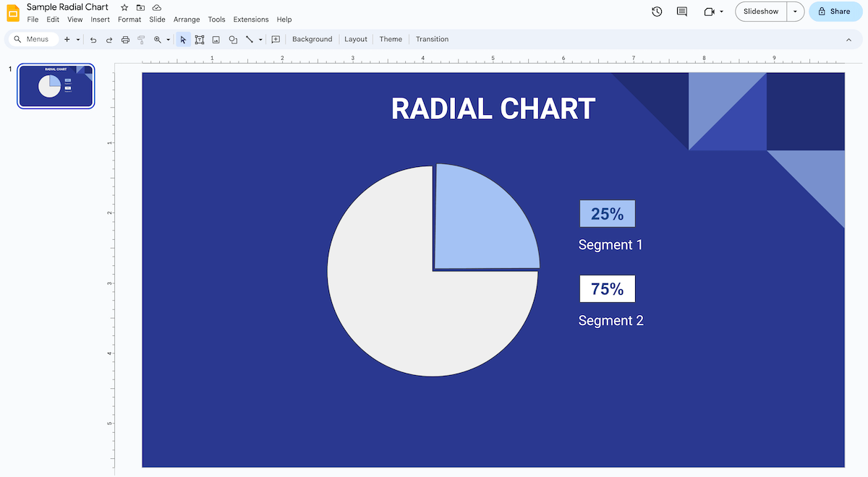
Task: Choose the select cursor tool
Action: tap(183, 39)
